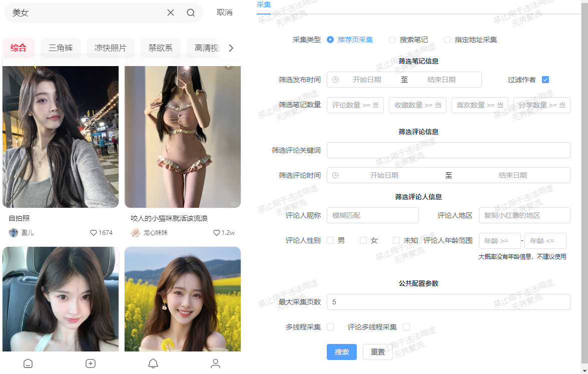
Task: Open the home icon in bottom navigation
Action: point(28,363)
